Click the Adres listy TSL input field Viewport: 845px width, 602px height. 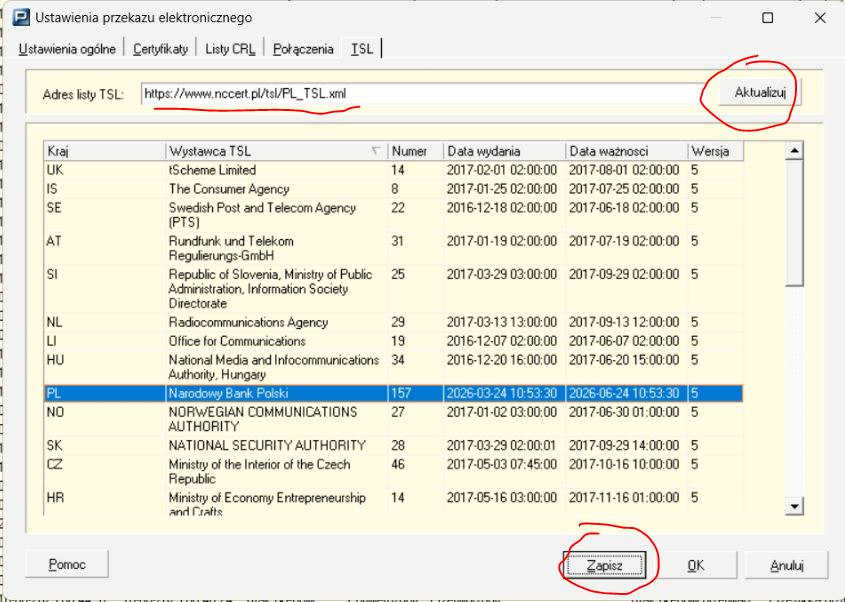420,94
